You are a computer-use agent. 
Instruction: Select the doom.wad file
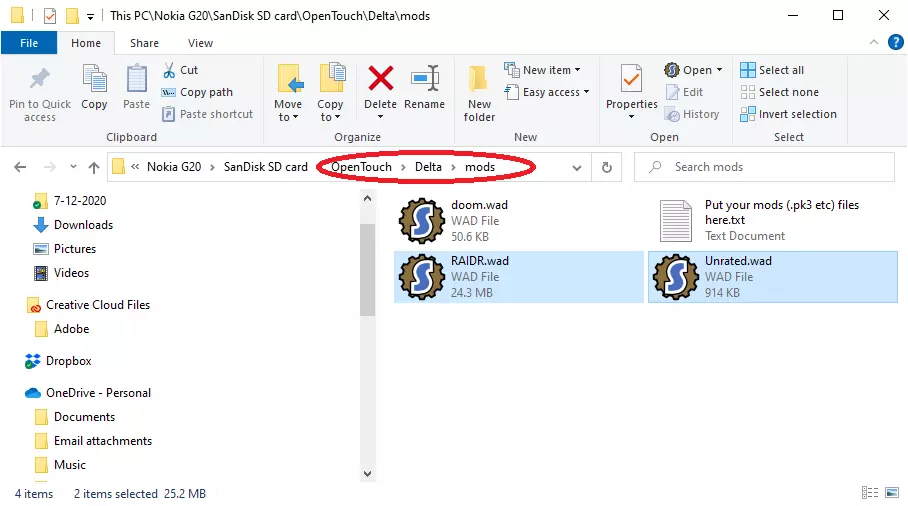click(x=519, y=221)
